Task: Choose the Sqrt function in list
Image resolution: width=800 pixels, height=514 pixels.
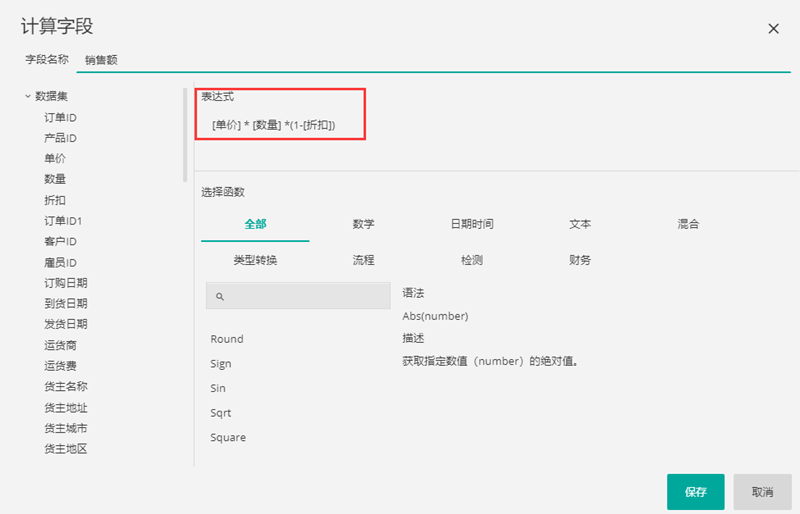Action: tap(221, 413)
